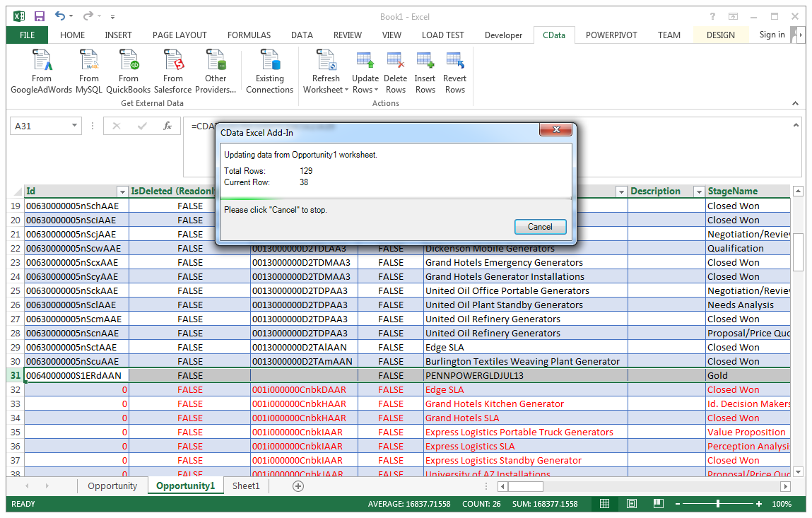Switch to the Opportunity sheet tab

pyautogui.click(x=112, y=486)
